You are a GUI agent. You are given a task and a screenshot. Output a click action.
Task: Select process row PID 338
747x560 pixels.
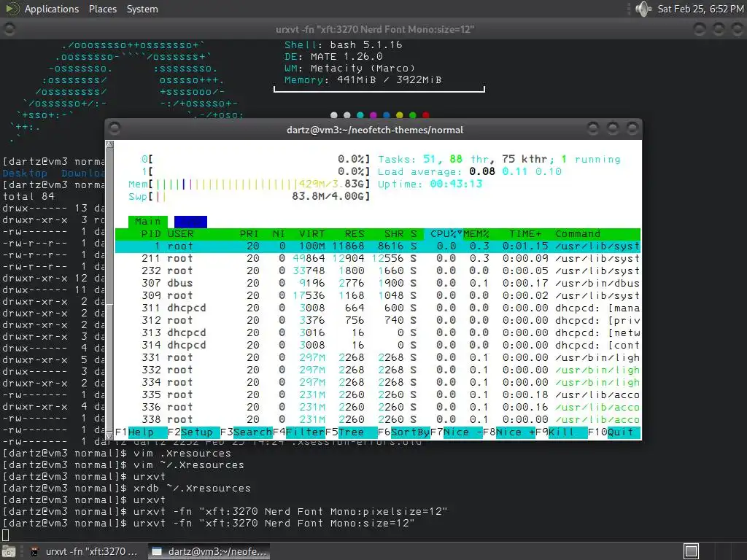[377, 419]
